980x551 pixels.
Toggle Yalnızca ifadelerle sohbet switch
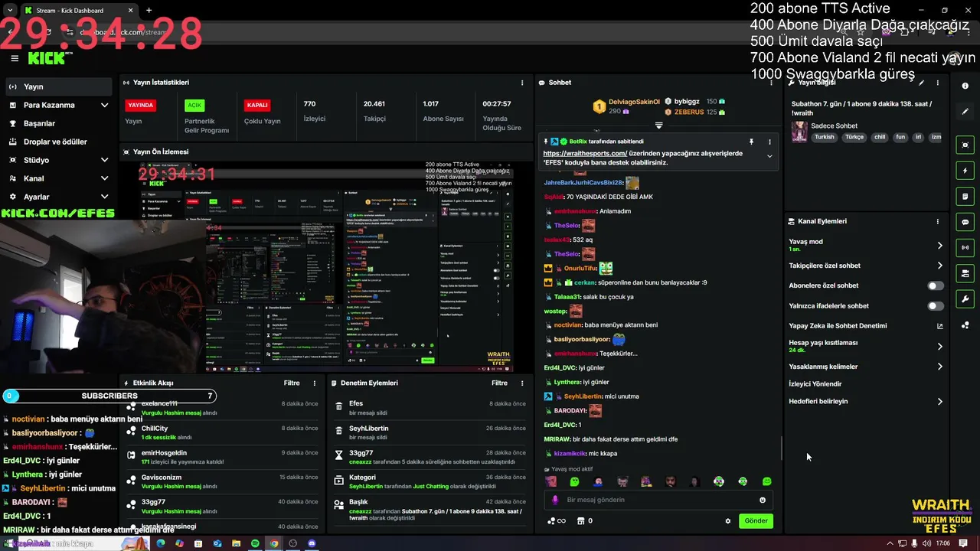pos(936,306)
